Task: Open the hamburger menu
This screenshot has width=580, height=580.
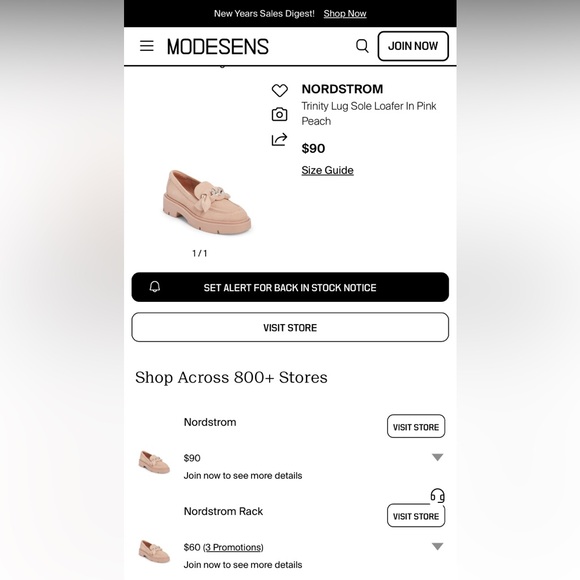Action: coord(146,46)
